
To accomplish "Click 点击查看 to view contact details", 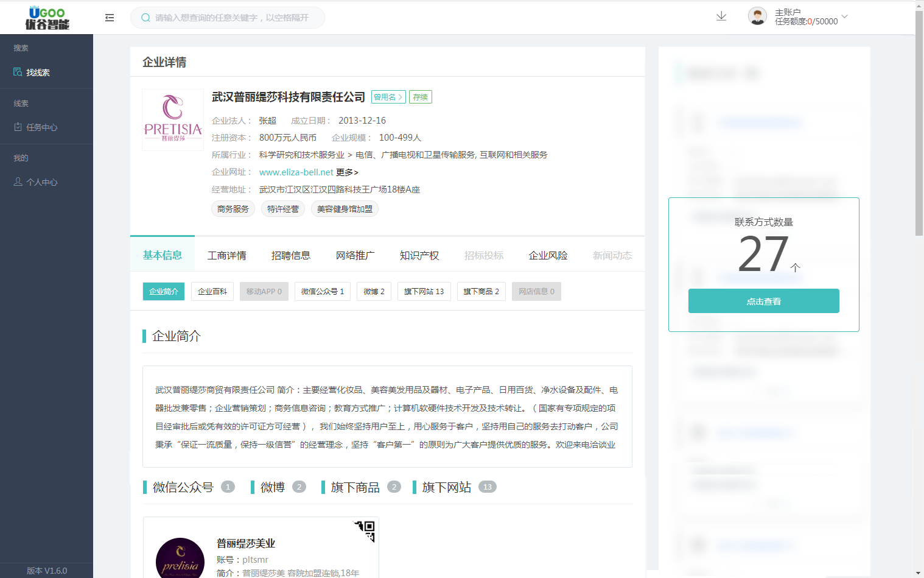I will [x=764, y=301].
